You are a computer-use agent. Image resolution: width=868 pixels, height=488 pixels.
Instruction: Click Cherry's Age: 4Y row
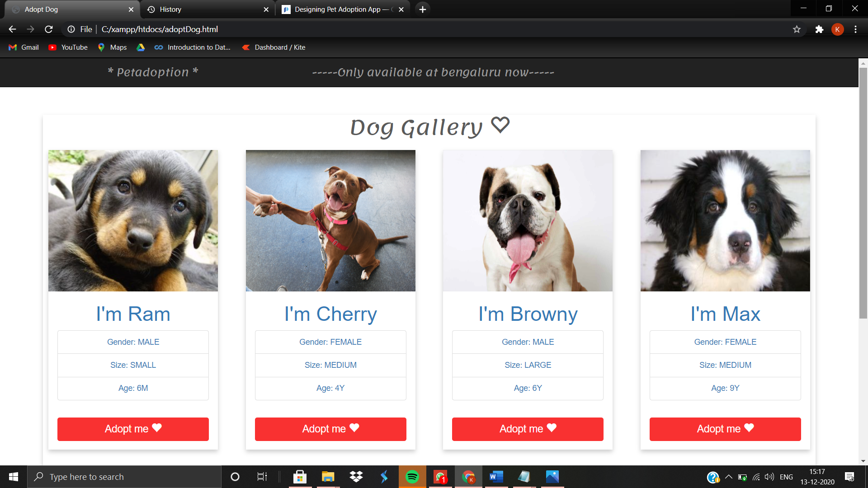coord(330,388)
